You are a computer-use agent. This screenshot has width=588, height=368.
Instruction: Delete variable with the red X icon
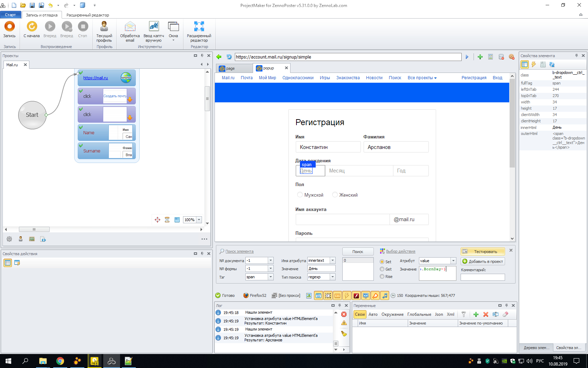[486, 314]
